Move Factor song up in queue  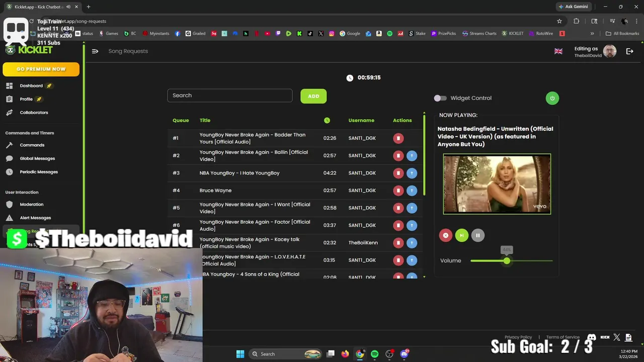tap(412, 225)
